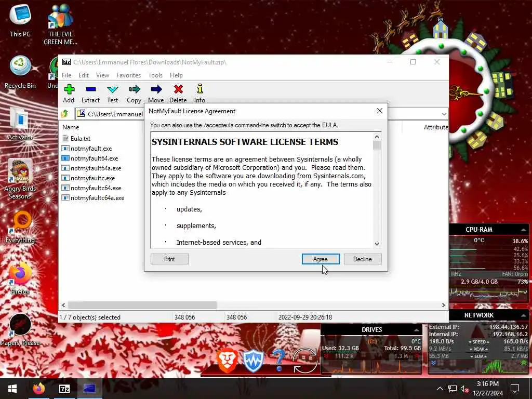Click the Add toolbar icon in 7-Zip

[x=69, y=94]
